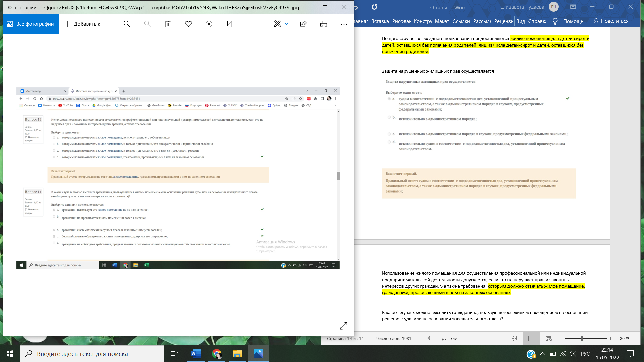This screenshot has height=362, width=644.
Task: Click the taskbar search field
Action: click(x=92, y=354)
